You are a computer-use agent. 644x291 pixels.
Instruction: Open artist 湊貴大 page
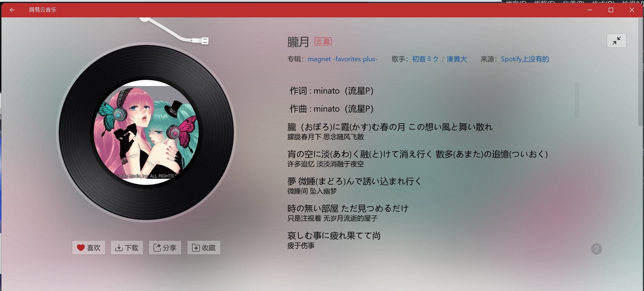point(457,59)
